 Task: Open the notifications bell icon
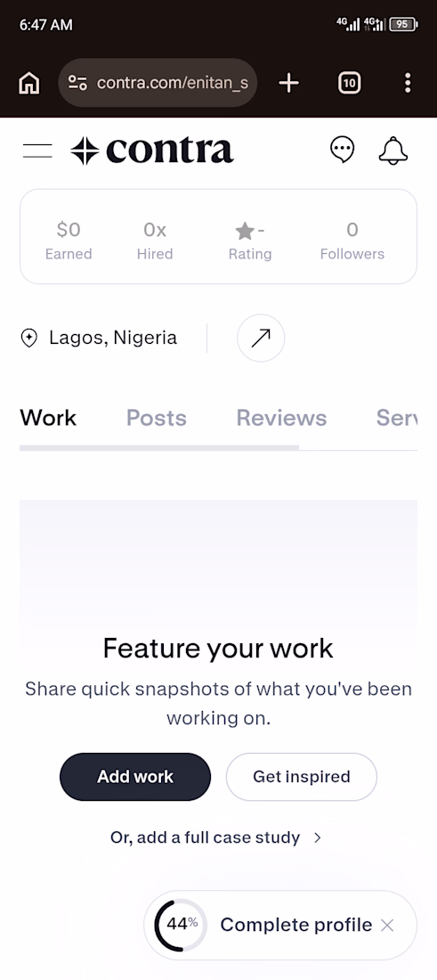pos(393,151)
